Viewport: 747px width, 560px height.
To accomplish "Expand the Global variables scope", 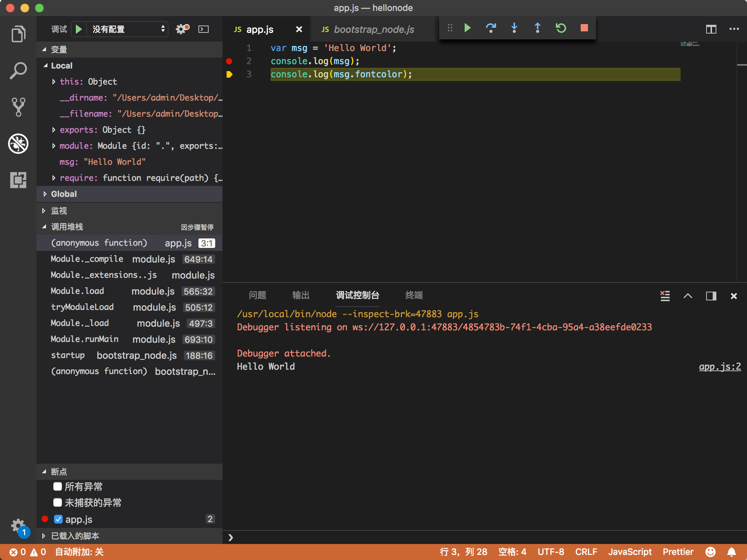I will click(x=63, y=194).
